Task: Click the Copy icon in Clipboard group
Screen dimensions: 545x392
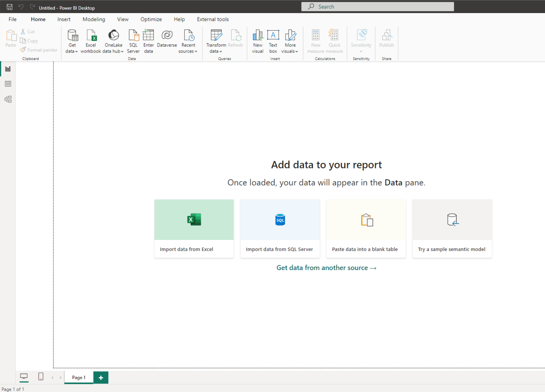Action: (23, 41)
